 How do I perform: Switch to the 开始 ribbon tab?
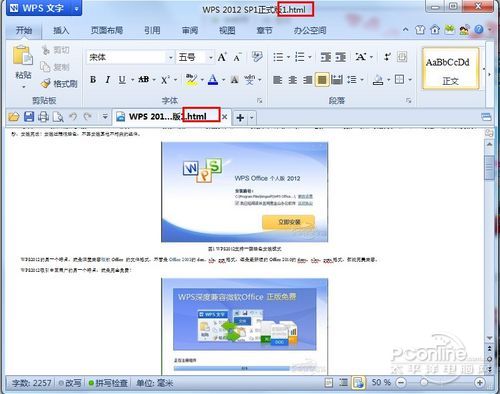[x=24, y=30]
